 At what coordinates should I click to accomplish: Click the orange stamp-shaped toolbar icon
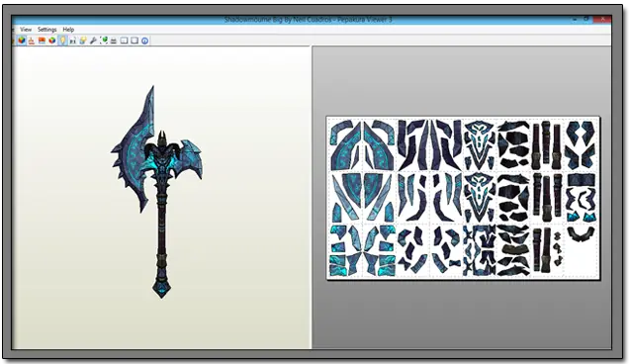tap(32, 41)
